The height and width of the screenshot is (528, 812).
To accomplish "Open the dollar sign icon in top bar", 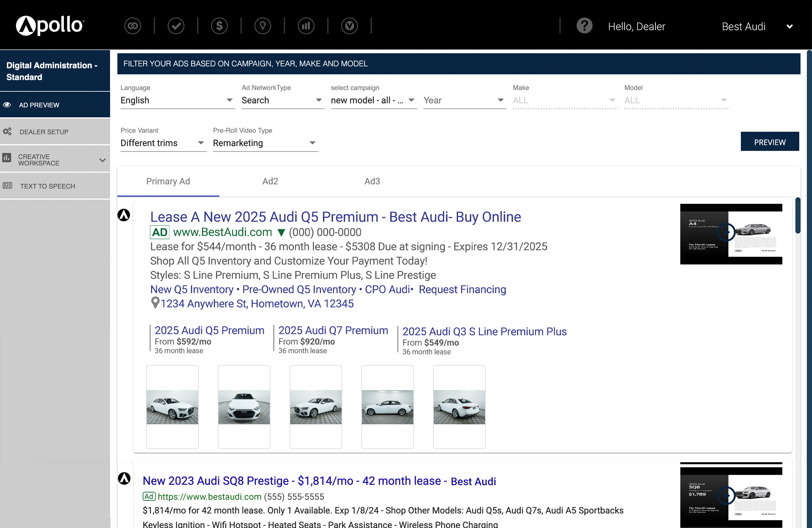I will pos(219,26).
